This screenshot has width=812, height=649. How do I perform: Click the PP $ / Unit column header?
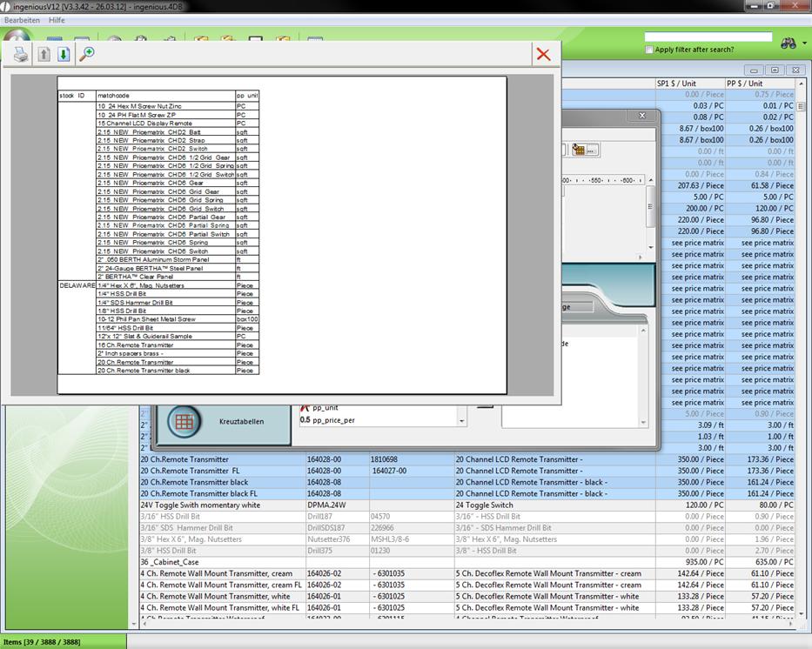(759, 84)
